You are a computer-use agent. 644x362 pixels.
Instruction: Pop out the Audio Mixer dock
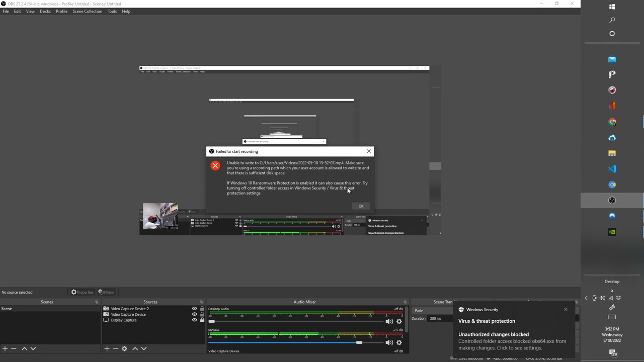(x=405, y=302)
